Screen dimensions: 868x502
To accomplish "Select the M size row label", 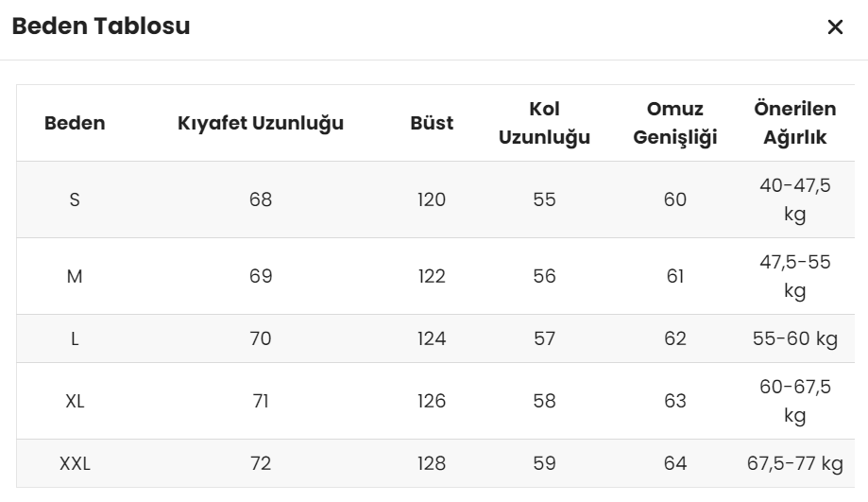I will [75, 276].
